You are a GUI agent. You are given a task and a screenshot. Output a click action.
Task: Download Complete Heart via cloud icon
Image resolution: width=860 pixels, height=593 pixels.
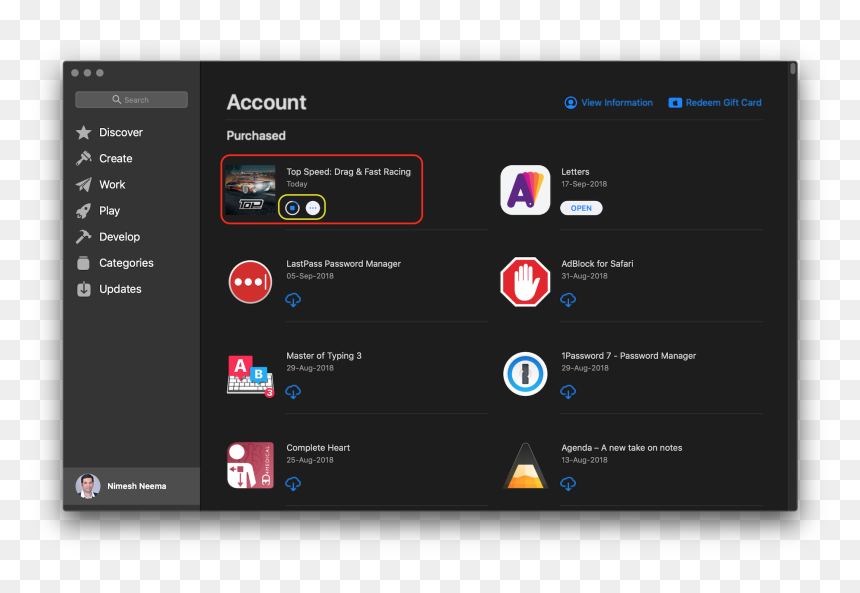click(293, 484)
